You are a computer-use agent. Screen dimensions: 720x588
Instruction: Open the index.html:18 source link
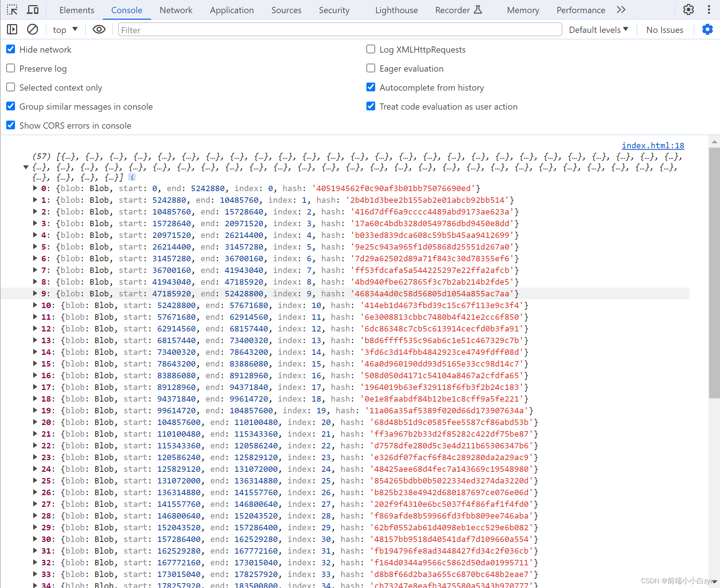(x=653, y=145)
